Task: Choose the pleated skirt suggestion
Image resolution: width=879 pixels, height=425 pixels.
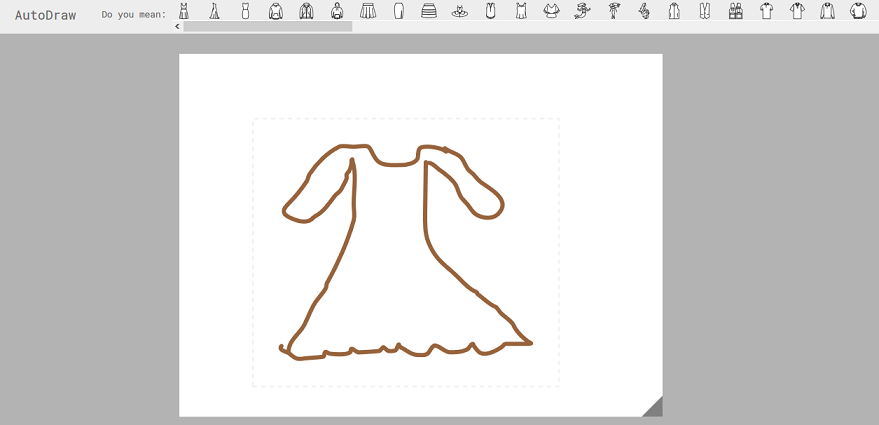Action: [368, 11]
